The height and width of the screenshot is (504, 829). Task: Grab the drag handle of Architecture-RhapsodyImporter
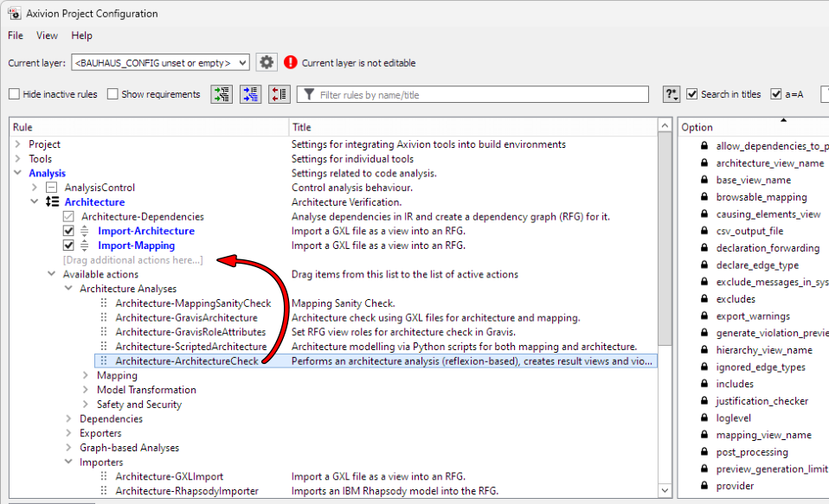(104, 491)
